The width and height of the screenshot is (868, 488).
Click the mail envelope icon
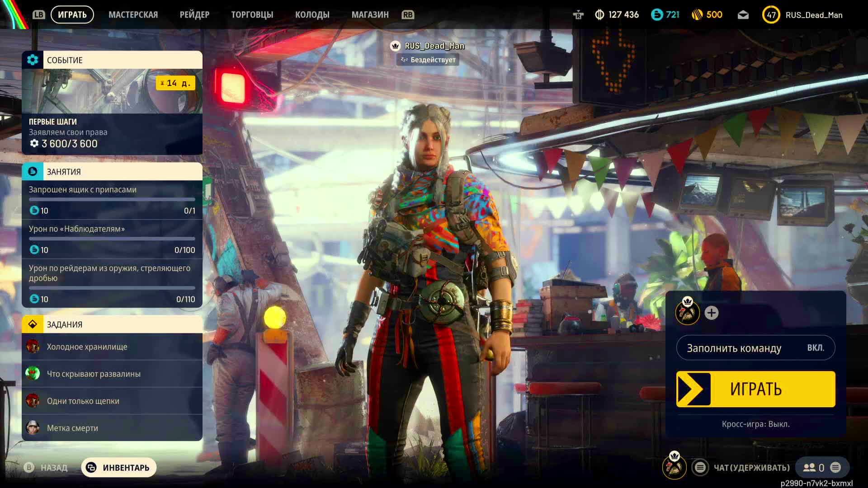pos(743,15)
